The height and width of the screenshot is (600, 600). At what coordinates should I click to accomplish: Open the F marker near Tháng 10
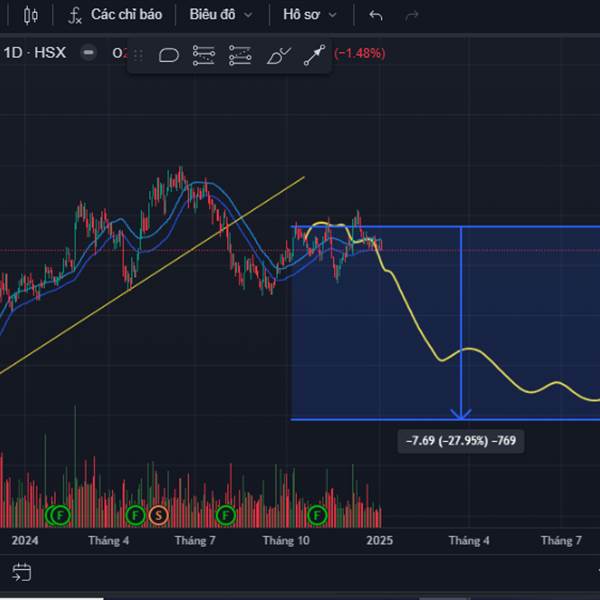317,515
